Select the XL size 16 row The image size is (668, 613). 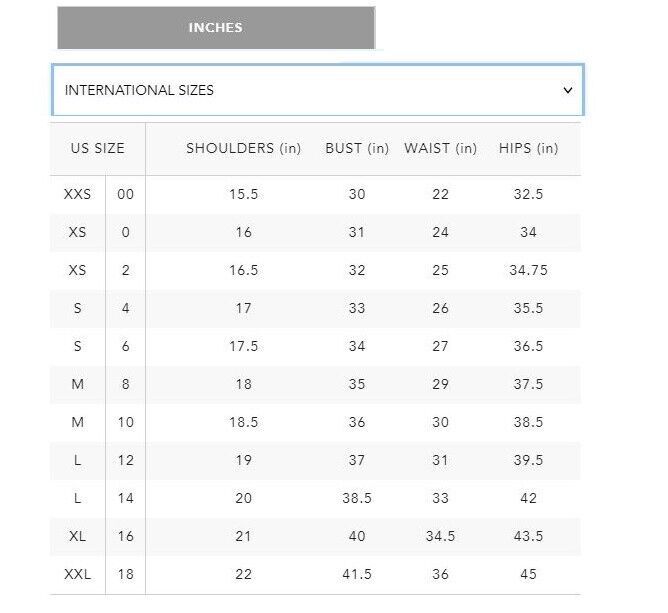(x=315, y=536)
